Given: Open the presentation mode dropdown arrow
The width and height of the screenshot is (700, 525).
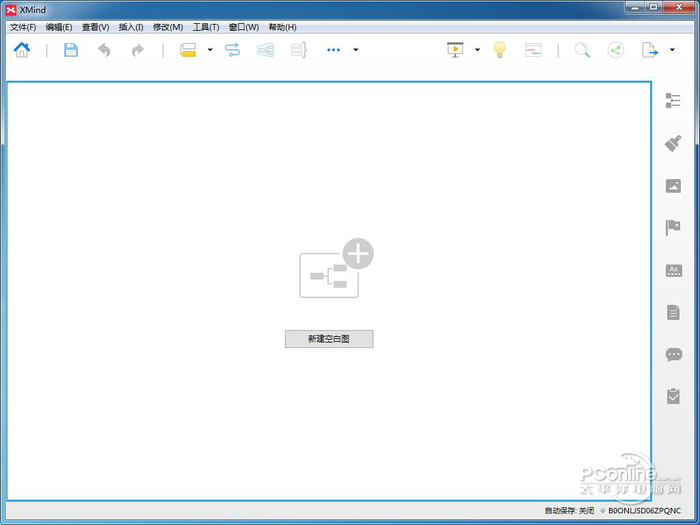Looking at the screenshot, I should click(x=477, y=50).
